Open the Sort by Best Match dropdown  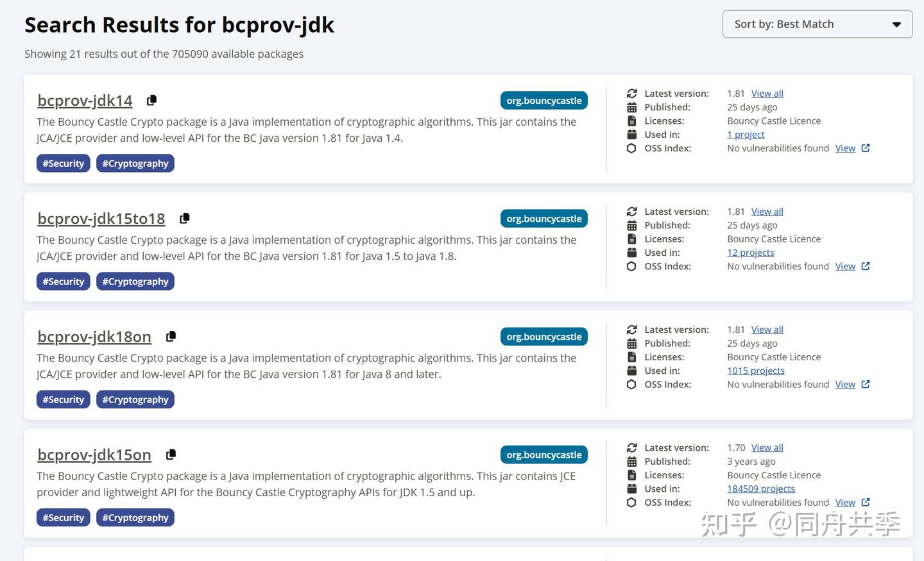tap(817, 24)
